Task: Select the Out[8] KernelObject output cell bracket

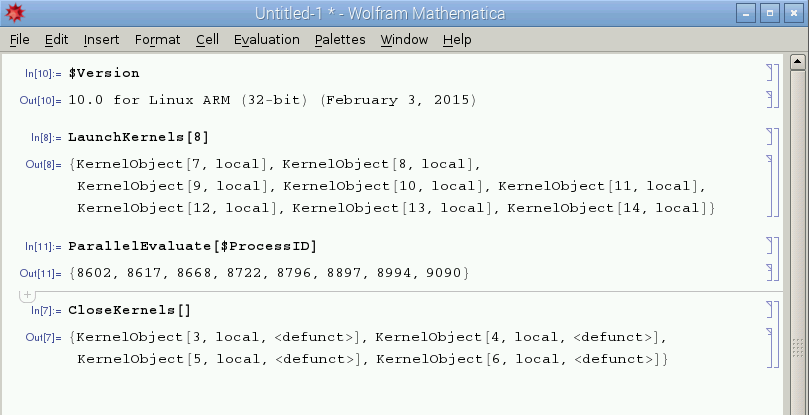Action: tap(771, 185)
